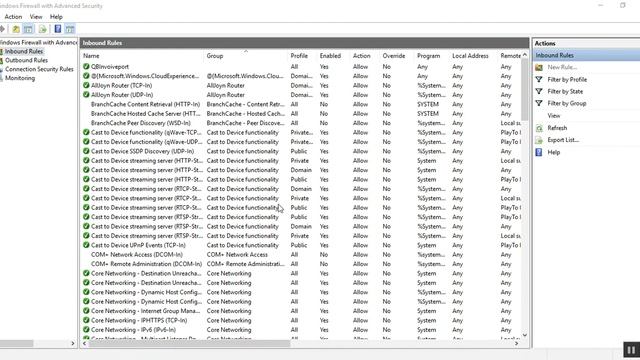Click the Export List icon in Actions pane
Viewport: 640px width, 360px height.
539,140
